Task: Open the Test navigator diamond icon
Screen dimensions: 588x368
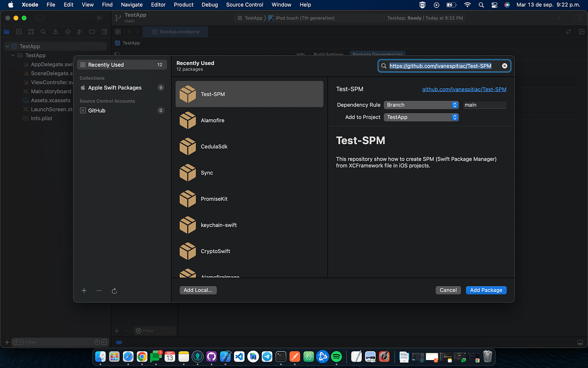Action: pos(67,32)
